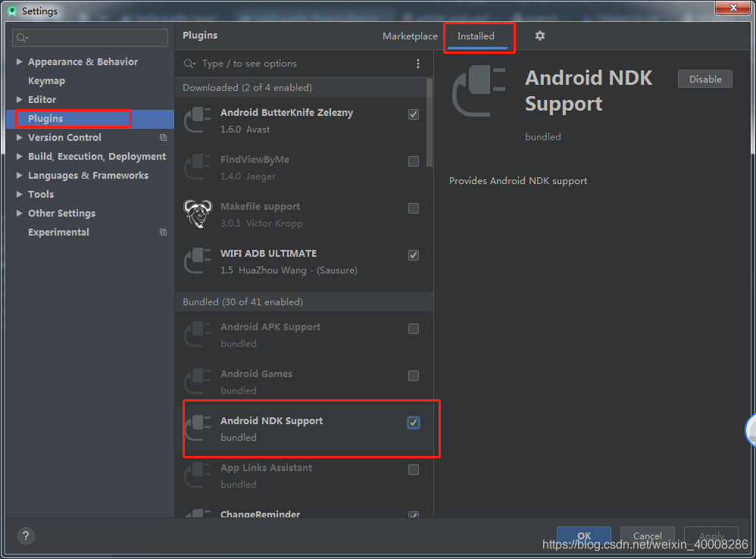Open the plugins gear settings icon
The height and width of the screenshot is (559, 756).
point(540,36)
